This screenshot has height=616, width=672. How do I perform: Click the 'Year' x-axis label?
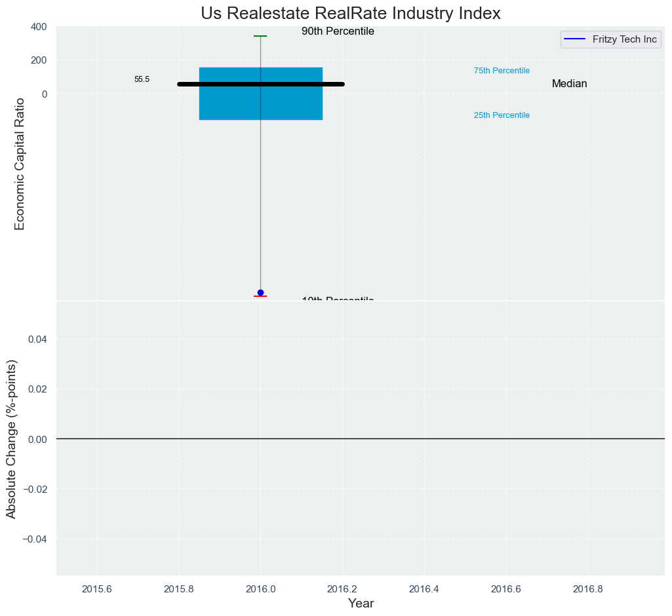click(x=361, y=604)
